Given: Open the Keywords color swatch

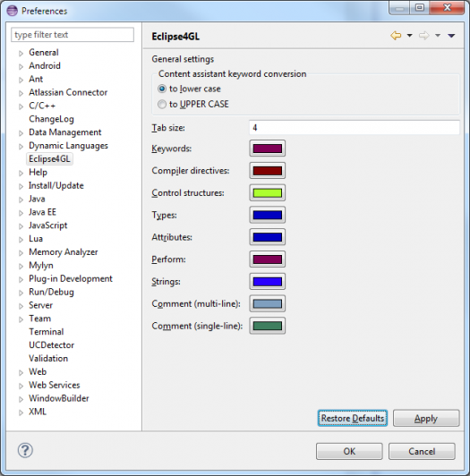Looking at the screenshot, I should 268,149.
